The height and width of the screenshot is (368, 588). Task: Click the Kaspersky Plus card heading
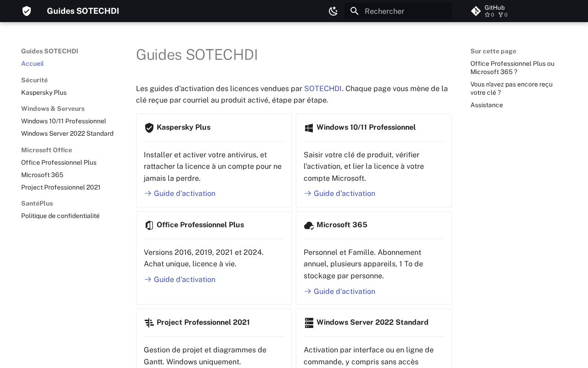tap(183, 127)
